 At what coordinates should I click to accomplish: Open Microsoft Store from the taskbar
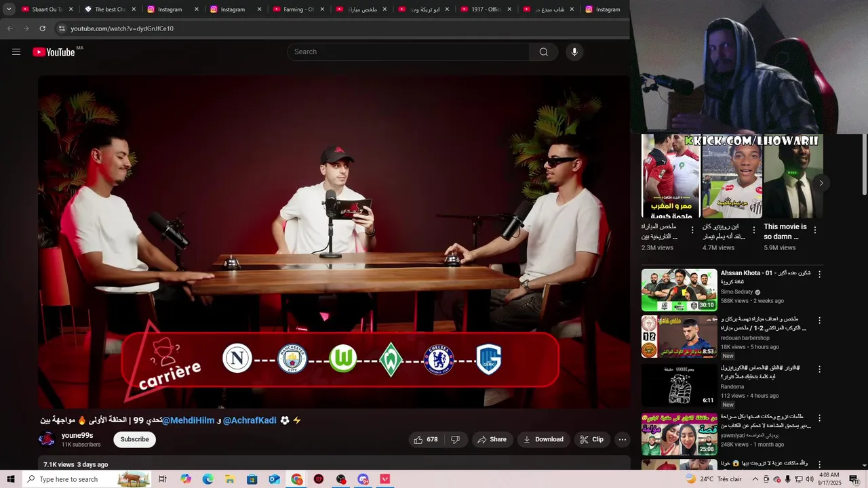[252, 479]
